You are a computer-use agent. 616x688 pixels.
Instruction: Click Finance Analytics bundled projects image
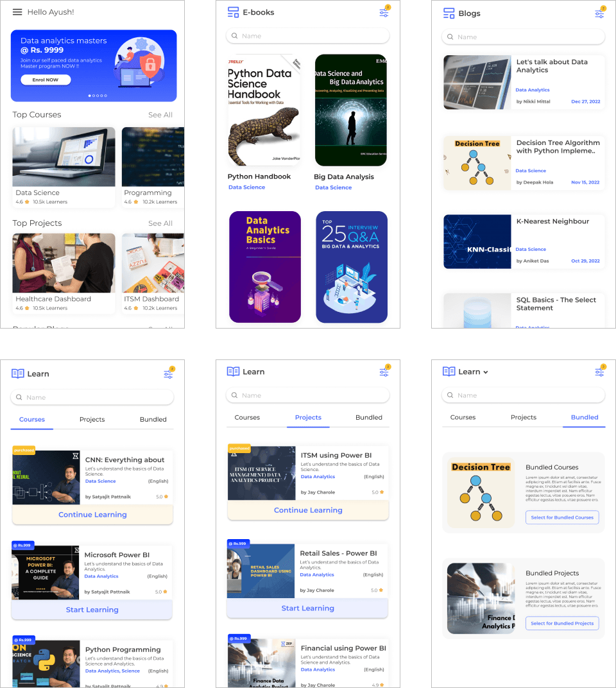tap(481, 599)
